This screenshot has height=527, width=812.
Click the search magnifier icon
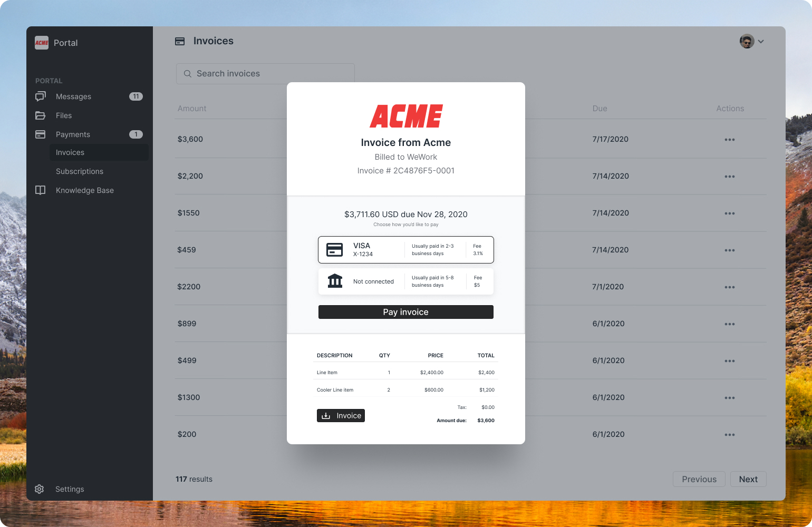pos(187,74)
